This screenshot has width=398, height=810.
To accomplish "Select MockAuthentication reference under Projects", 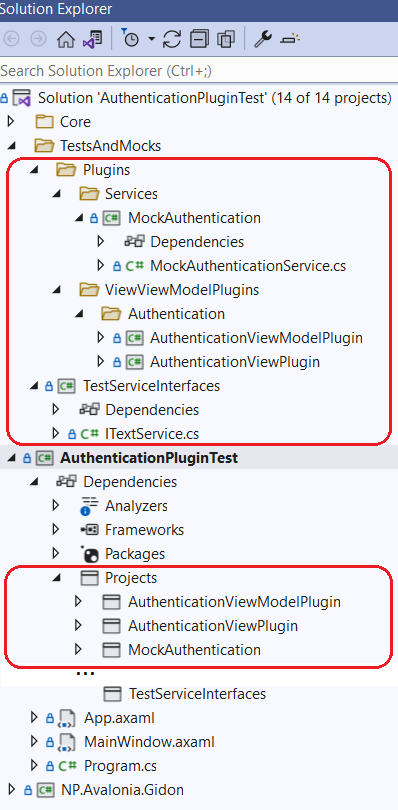I will tap(194, 649).
